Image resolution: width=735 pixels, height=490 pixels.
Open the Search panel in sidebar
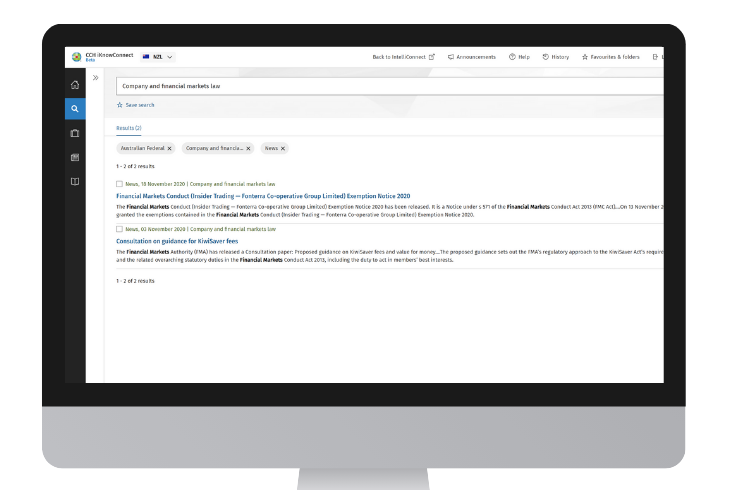(x=75, y=109)
